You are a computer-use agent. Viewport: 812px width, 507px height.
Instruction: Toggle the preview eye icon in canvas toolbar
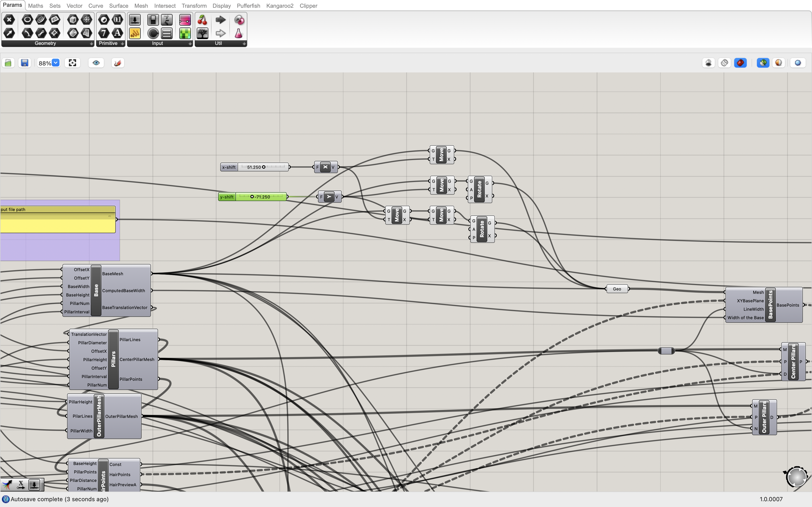click(x=96, y=63)
